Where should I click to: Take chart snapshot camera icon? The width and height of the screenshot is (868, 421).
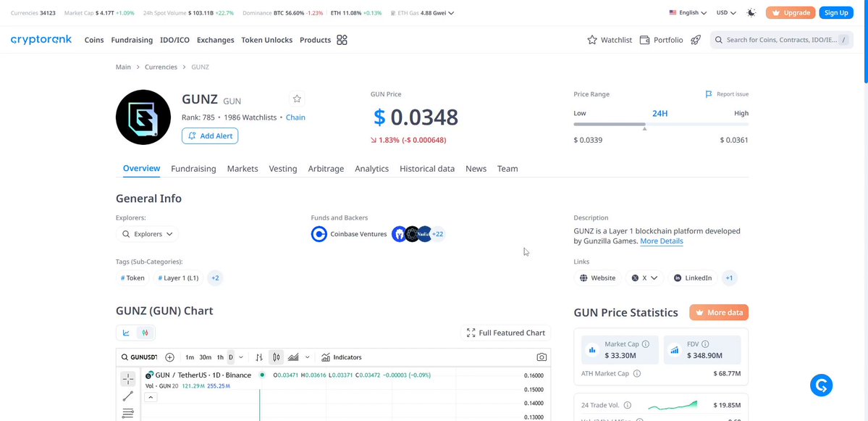pos(542,357)
